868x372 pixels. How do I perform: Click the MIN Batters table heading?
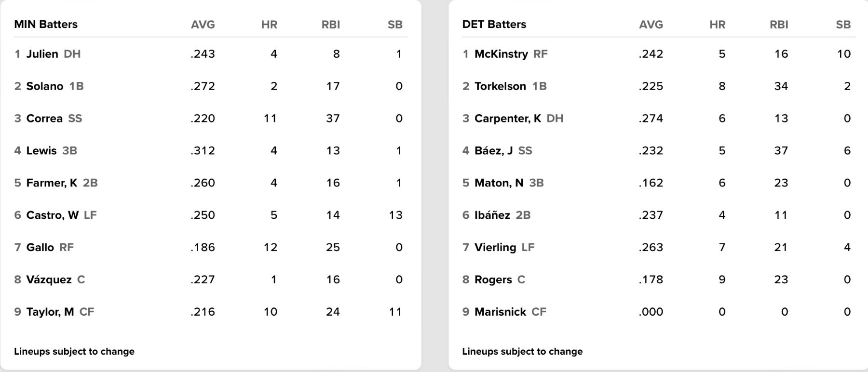[46, 25]
